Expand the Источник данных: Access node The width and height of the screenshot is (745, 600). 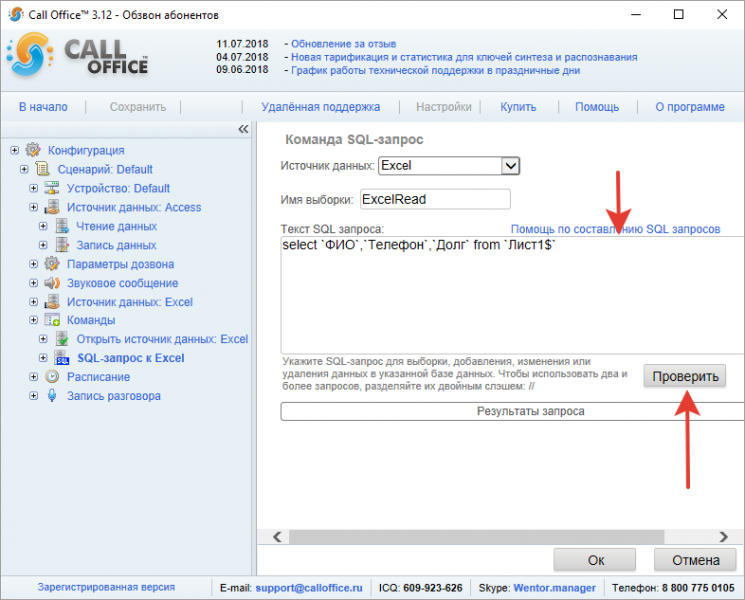coord(34,207)
